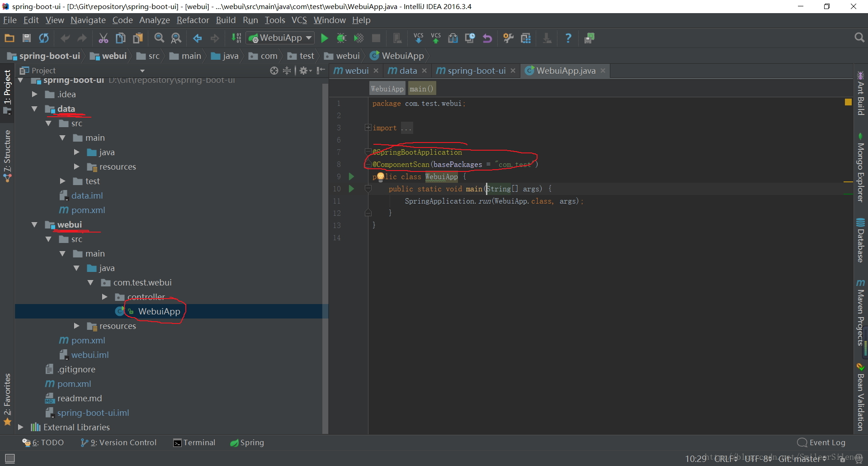The height and width of the screenshot is (466, 868).
Task: Click Run with Coverage icon
Action: click(x=359, y=38)
